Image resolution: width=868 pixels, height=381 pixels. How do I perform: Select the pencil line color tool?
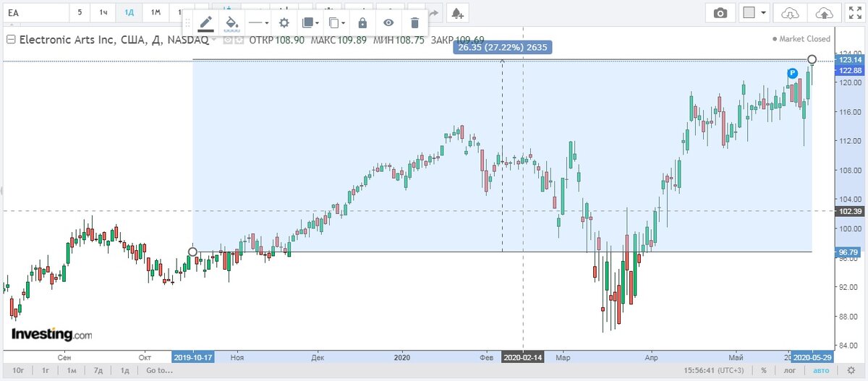click(206, 22)
